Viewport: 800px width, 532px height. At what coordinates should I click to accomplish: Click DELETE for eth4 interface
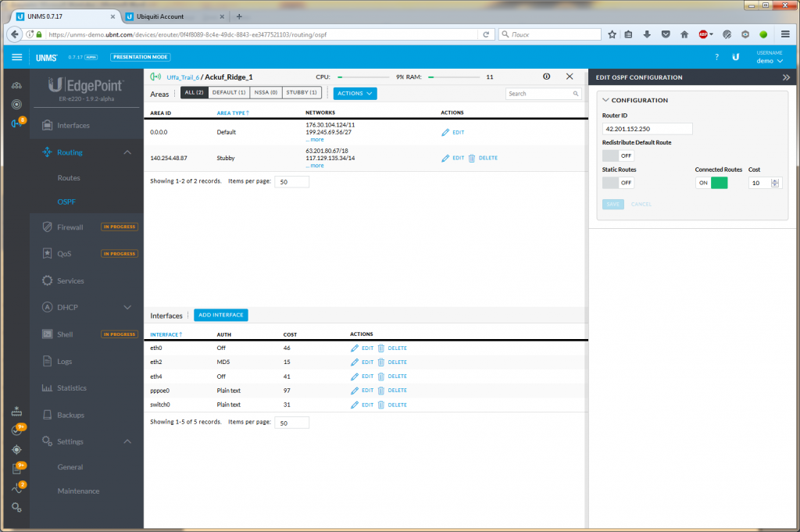coord(397,377)
